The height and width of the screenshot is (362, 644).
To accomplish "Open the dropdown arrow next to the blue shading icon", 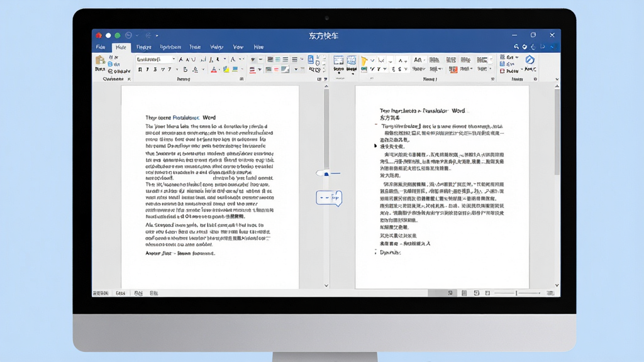I will pyautogui.click(x=242, y=70).
